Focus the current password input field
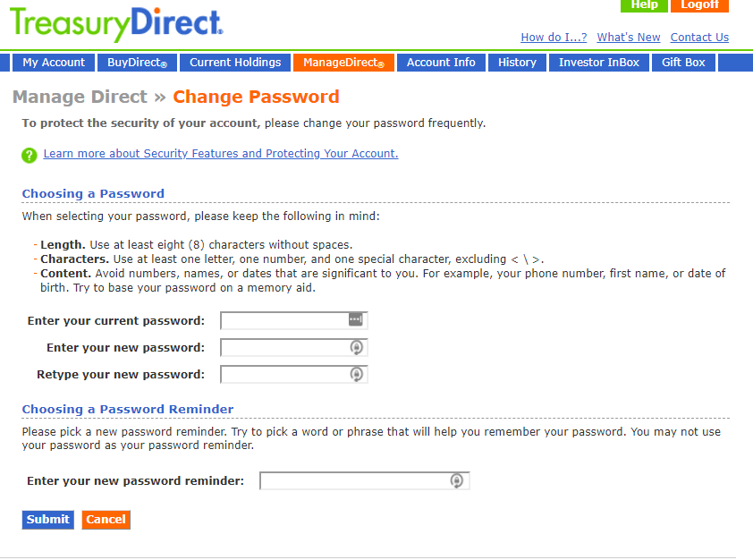 pyautogui.click(x=294, y=320)
